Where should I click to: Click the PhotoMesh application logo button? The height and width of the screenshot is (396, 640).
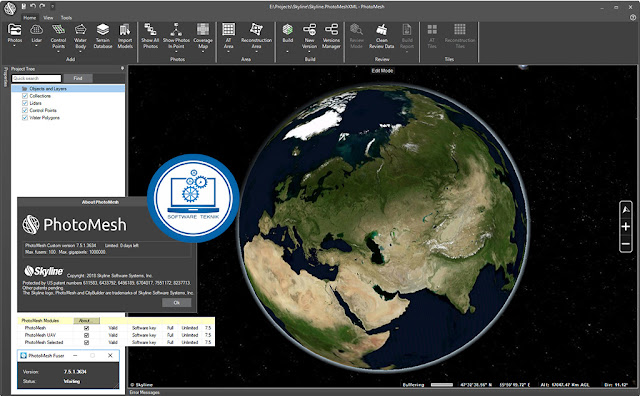pos(10,8)
